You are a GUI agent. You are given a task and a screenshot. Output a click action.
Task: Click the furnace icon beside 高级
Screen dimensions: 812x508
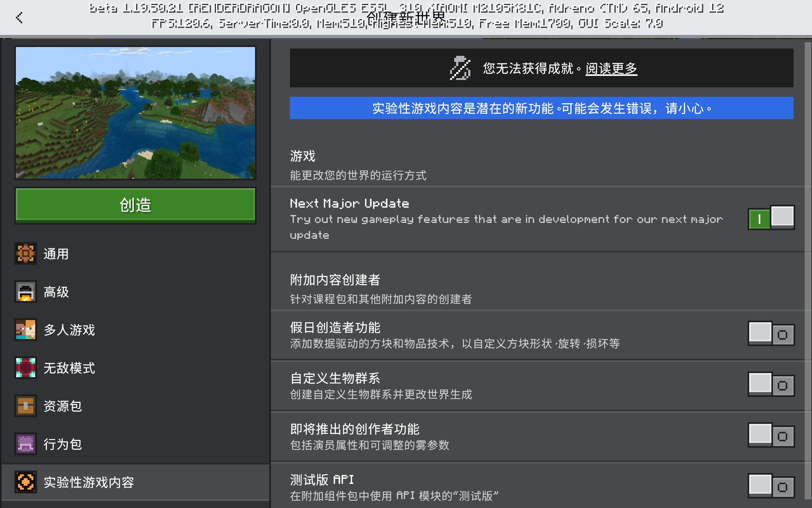coord(25,292)
